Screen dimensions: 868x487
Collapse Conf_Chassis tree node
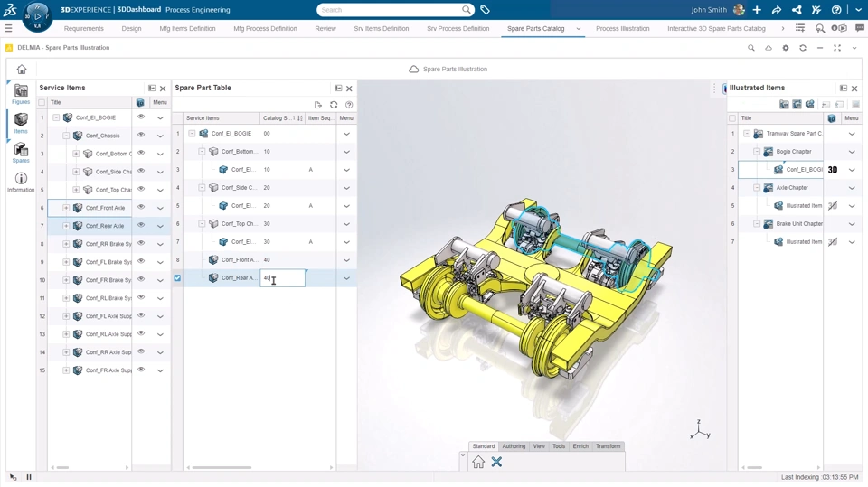[66, 136]
